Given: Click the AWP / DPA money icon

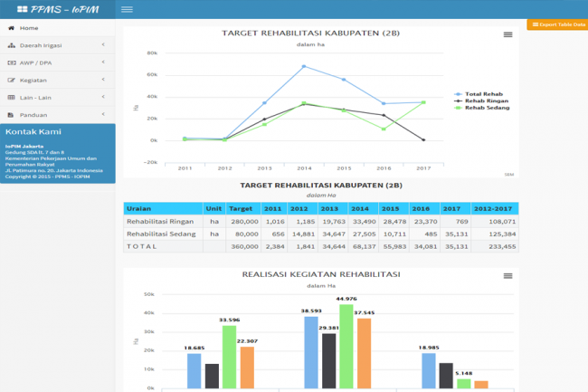Looking at the screenshot, I should (x=11, y=62).
